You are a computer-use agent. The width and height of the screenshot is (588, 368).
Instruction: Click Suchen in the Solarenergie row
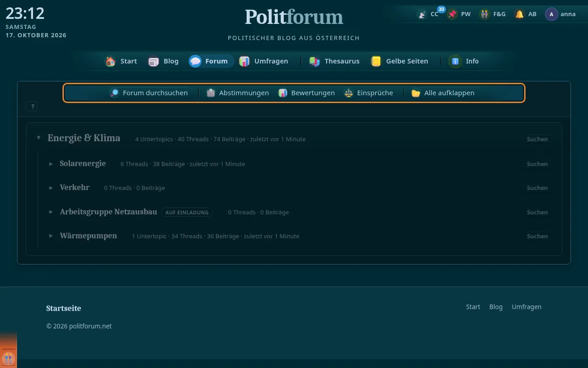[537, 164]
